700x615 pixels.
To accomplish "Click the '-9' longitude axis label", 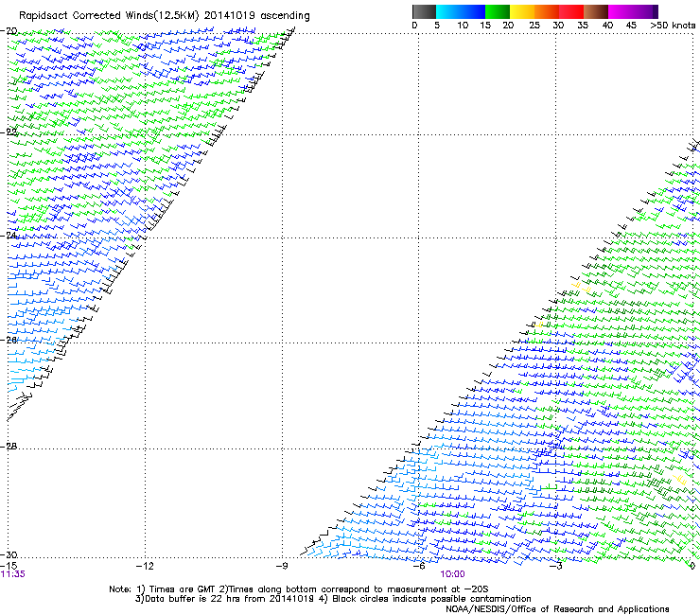I will 282,566.
